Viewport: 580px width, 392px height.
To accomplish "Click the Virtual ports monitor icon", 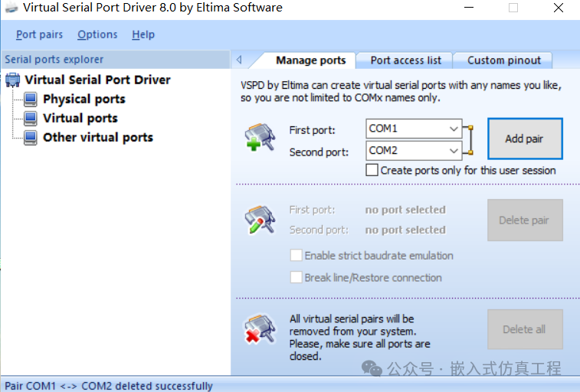I will (31, 118).
